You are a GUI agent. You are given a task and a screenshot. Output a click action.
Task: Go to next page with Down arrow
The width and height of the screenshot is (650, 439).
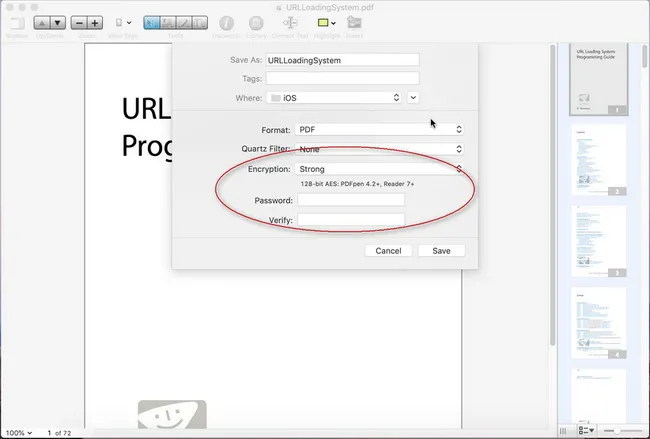(x=57, y=22)
